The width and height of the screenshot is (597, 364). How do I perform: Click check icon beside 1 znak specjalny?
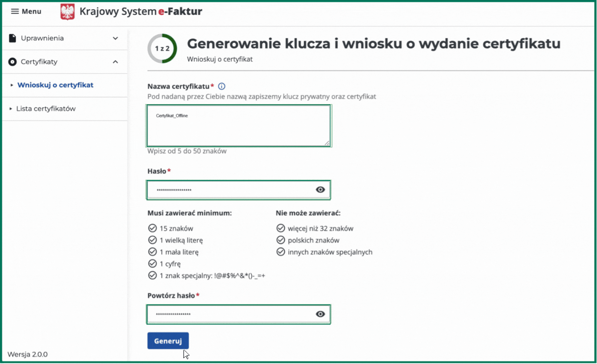(x=153, y=275)
